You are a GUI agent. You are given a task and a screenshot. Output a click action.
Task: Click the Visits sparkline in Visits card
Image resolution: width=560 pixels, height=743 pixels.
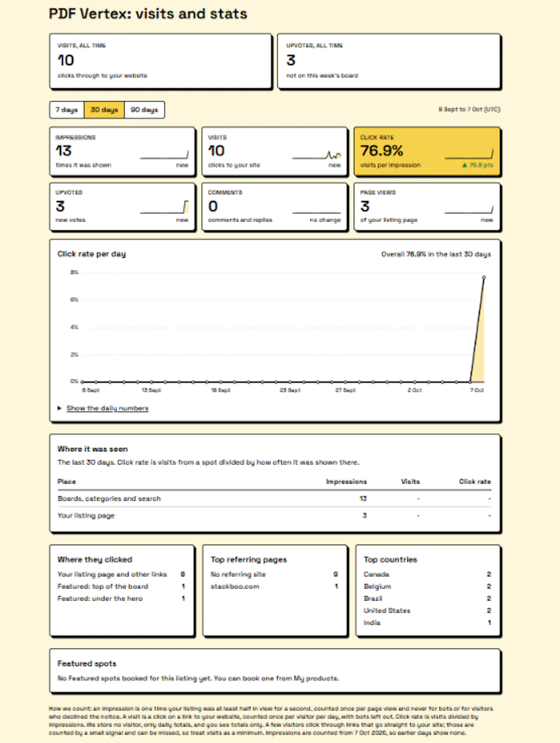[316, 155]
